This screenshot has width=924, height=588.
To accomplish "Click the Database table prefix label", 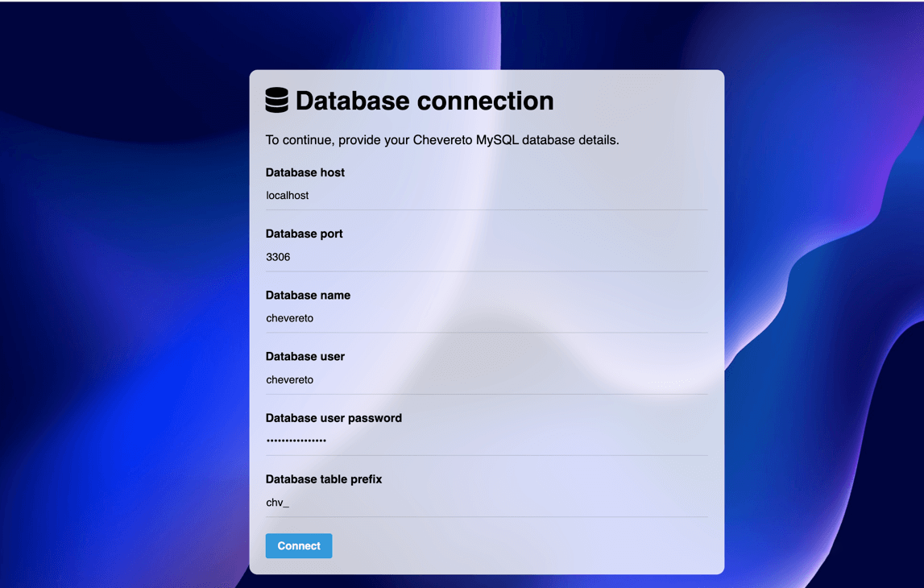I will tap(324, 479).
